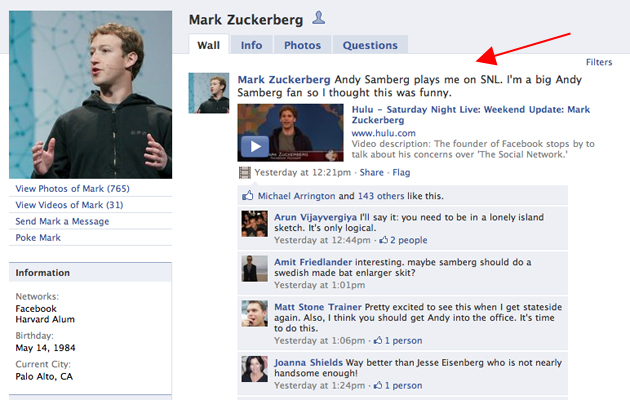Play the SNL video thumbnail
Screen dimensions: 630x400
[x=290, y=133]
